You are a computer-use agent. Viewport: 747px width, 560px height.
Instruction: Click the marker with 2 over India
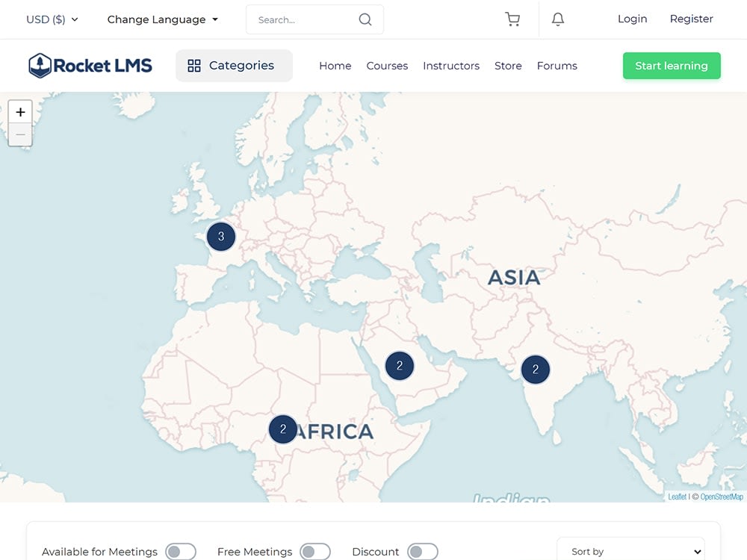pos(535,369)
